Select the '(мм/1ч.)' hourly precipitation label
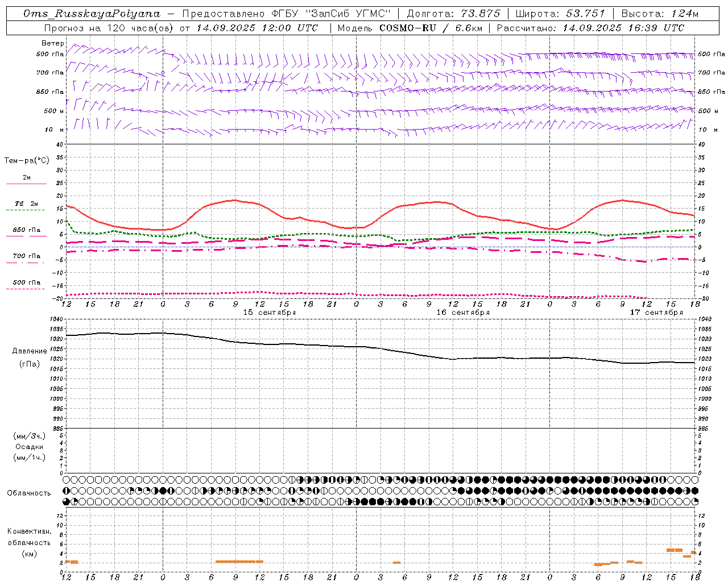Screen dimensions: 728x582 click(30, 458)
